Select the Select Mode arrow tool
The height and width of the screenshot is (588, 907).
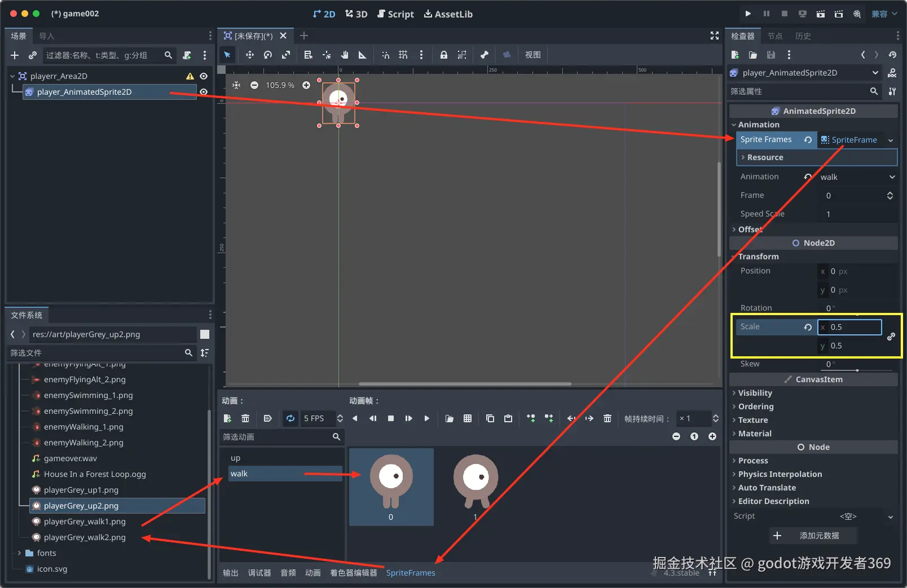[x=227, y=55]
